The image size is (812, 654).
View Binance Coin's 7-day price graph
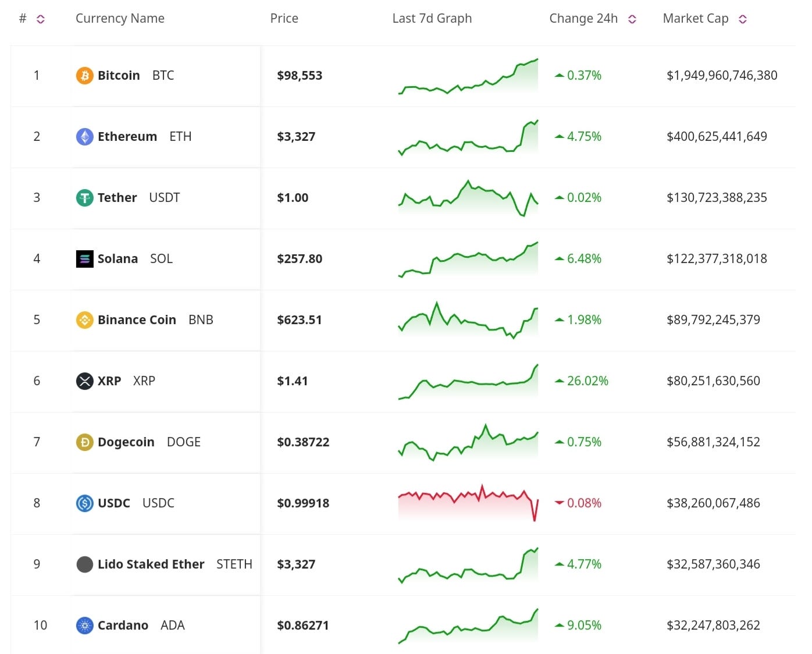(x=468, y=321)
